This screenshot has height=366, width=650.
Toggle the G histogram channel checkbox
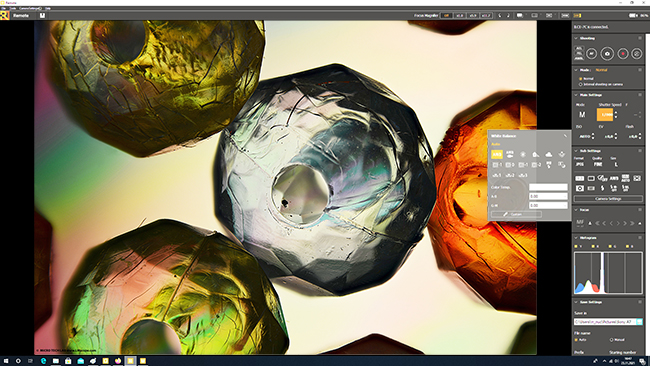[610, 246]
